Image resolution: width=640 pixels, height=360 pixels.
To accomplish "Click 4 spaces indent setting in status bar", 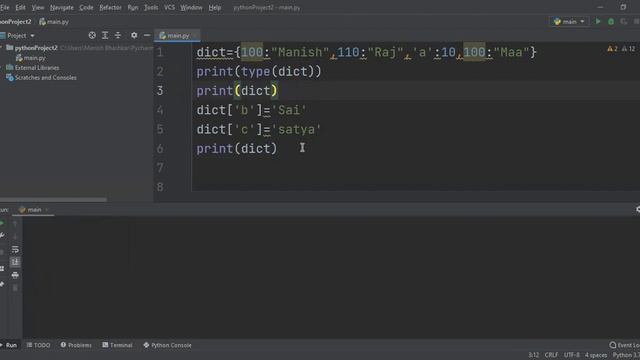I will (596, 355).
